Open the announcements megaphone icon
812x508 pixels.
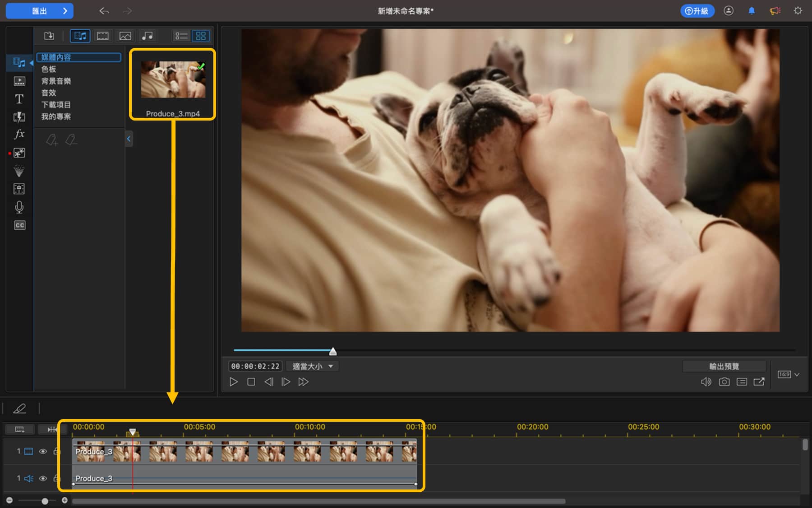(775, 11)
